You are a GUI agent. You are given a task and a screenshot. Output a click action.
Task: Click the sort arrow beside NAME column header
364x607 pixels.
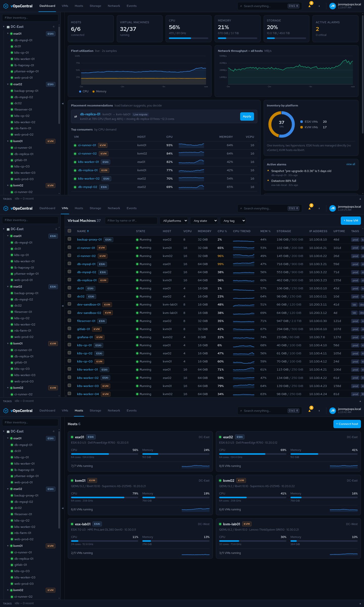click(x=88, y=231)
